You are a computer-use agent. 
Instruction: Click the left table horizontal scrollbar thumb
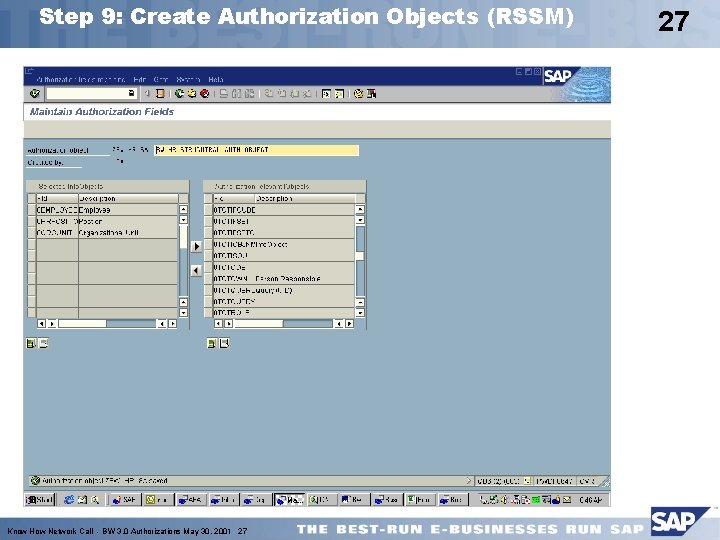tap(82, 324)
